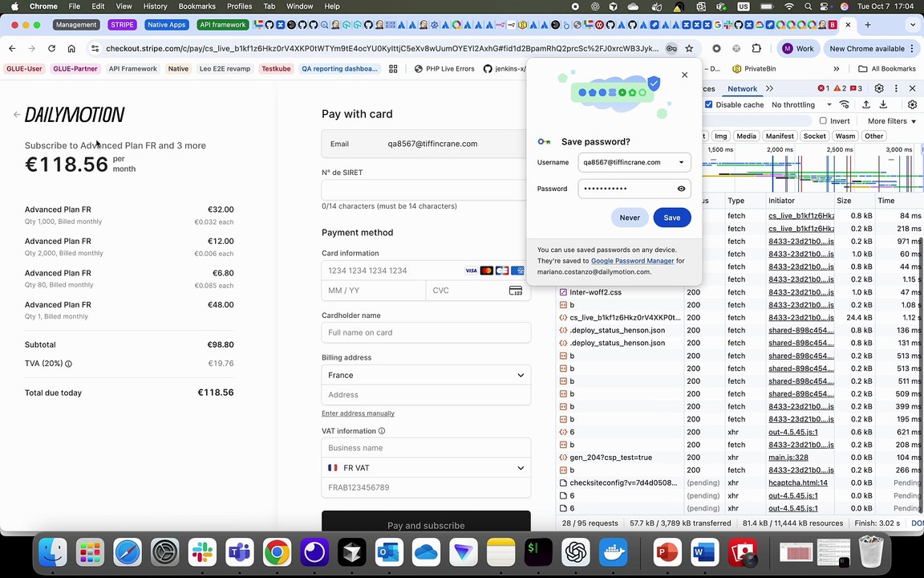Open Microsoft Teams from the Dock
The width and height of the screenshot is (924, 578).
coord(240,552)
